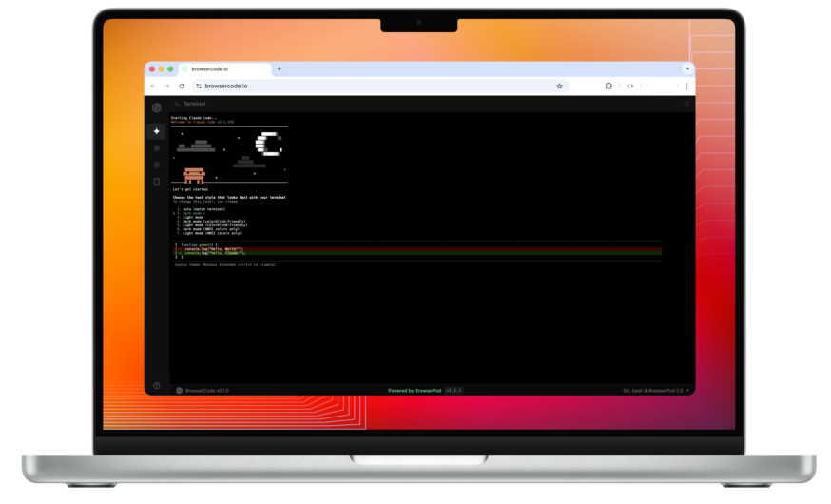Click the Terminal panel header tab
831x504 pixels.
(190, 104)
